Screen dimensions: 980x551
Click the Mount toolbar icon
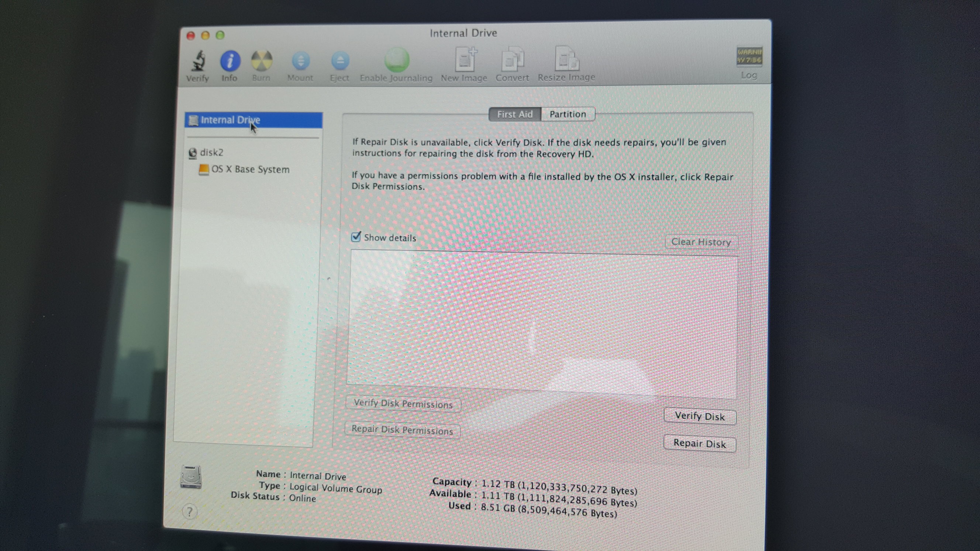pyautogui.click(x=301, y=61)
